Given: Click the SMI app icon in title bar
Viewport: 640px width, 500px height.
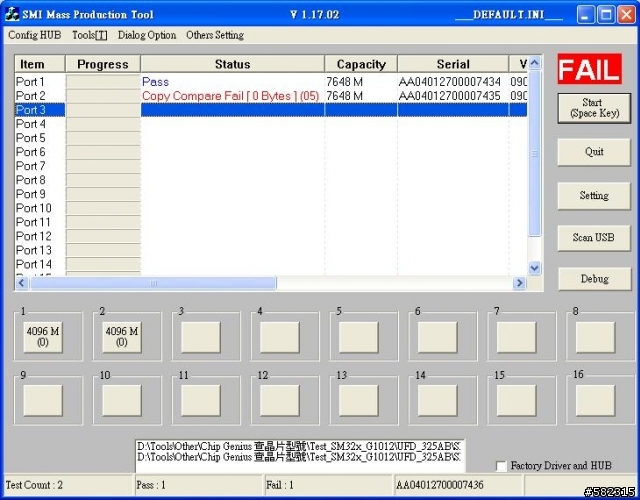Looking at the screenshot, I should click(x=12, y=14).
